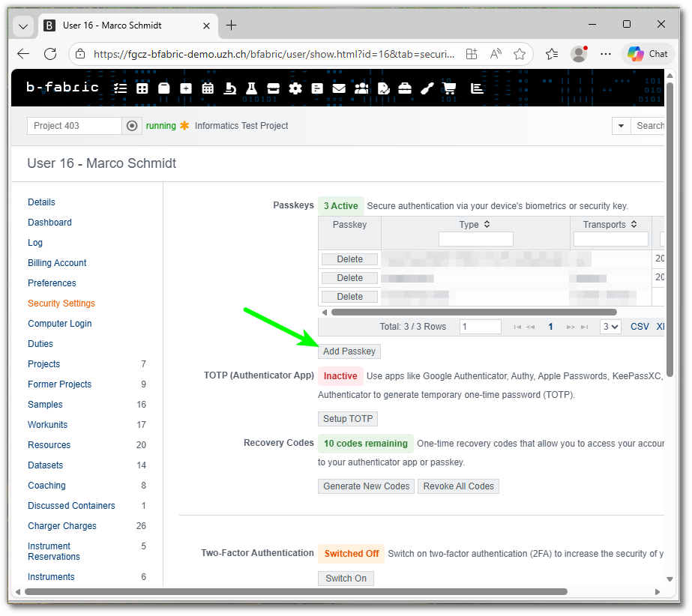This screenshot has width=692, height=616.
Task: Open the browser favorites list icon
Action: (x=552, y=54)
